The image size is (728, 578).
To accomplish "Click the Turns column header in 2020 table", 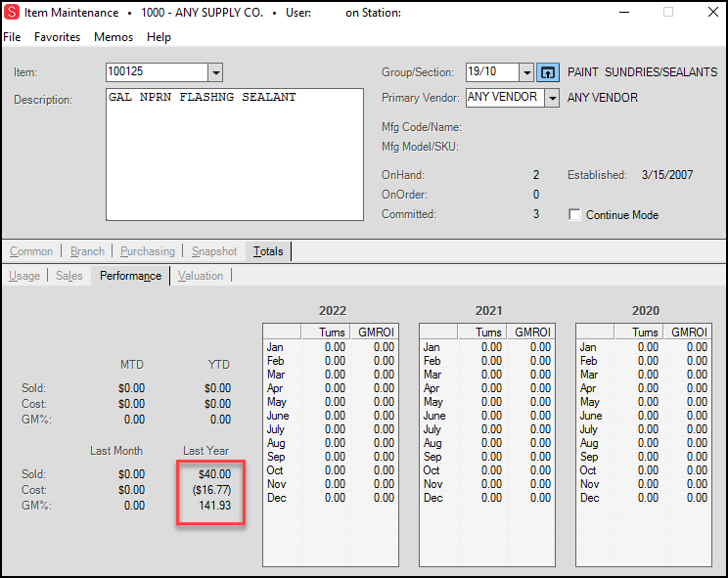I will 638,333.
